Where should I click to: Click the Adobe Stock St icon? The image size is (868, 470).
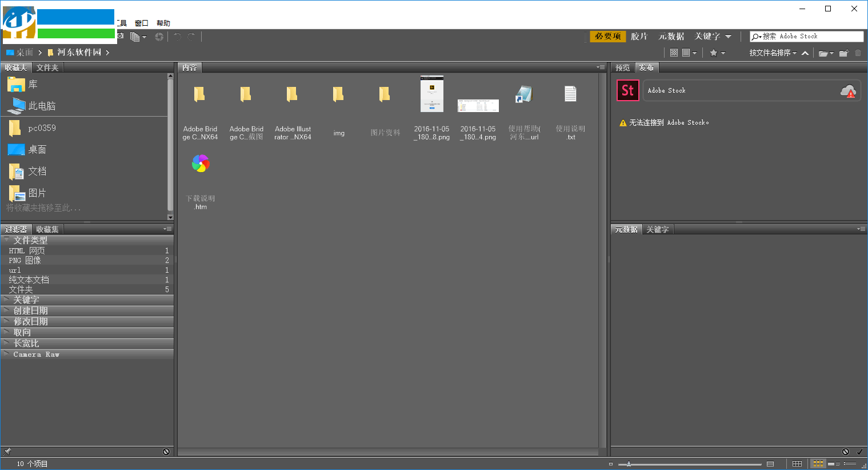point(627,90)
